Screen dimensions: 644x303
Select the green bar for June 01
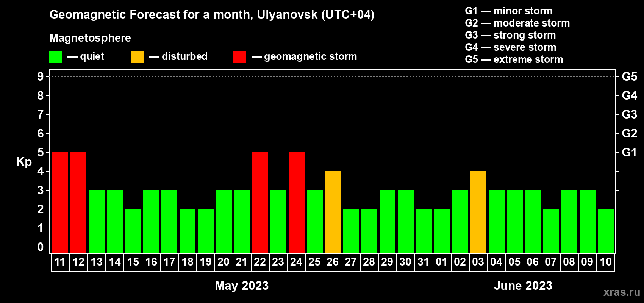pyautogui.click(x=442, y=231)
